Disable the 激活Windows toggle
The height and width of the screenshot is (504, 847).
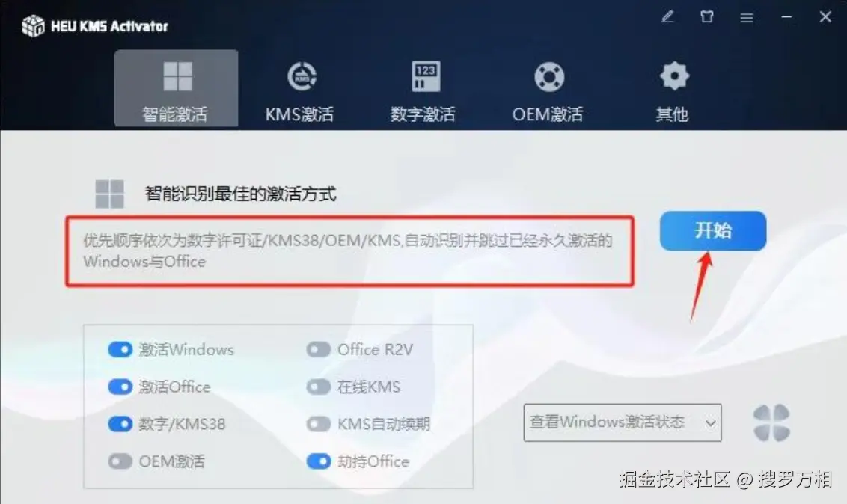pos(120,350)
